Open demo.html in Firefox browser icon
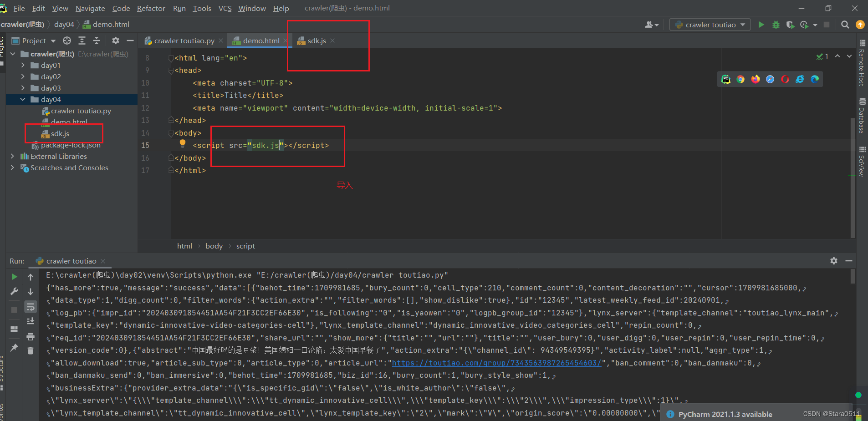868x421 pixels. 756,79
